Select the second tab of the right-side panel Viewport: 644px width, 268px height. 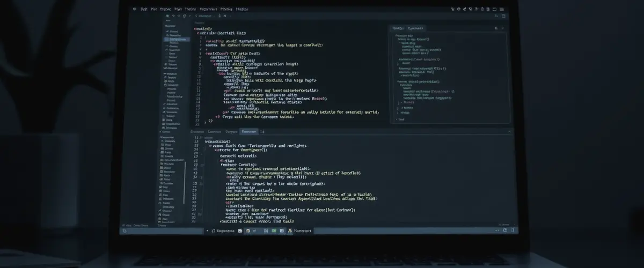(x=415, y=28)
